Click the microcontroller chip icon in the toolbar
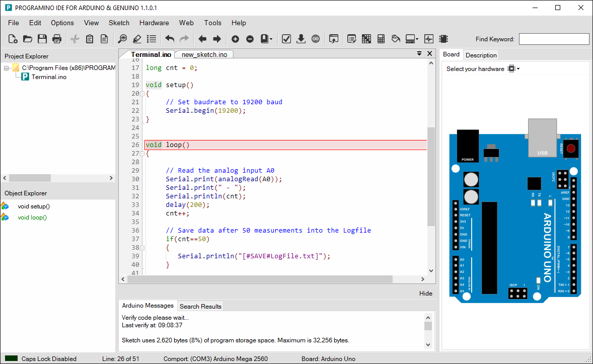Viewport: 593px width, 364px height. coord(444,39)
